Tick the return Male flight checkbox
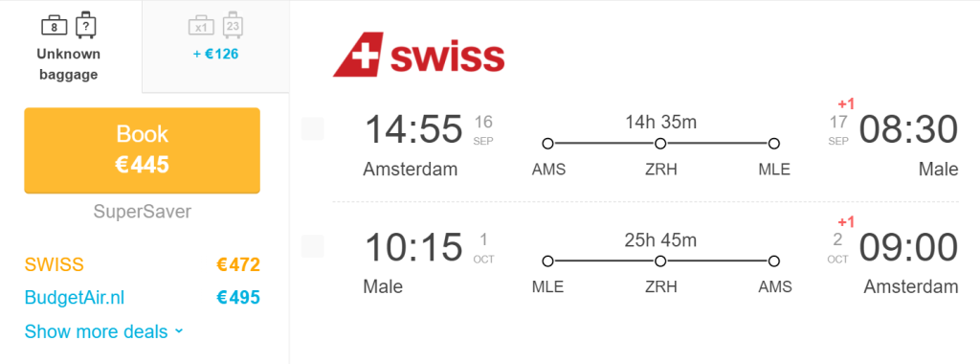980x364 pixels. pos(313,246)
